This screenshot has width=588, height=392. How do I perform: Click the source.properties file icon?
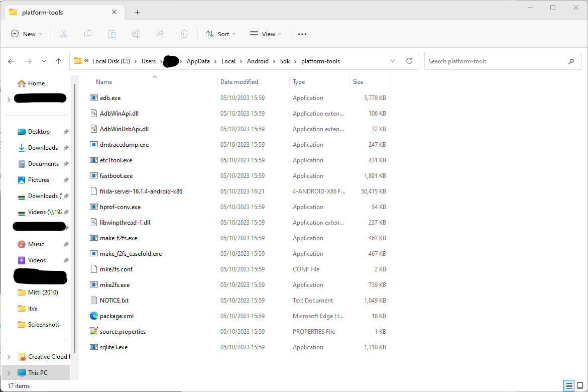[x=94, y=332]
